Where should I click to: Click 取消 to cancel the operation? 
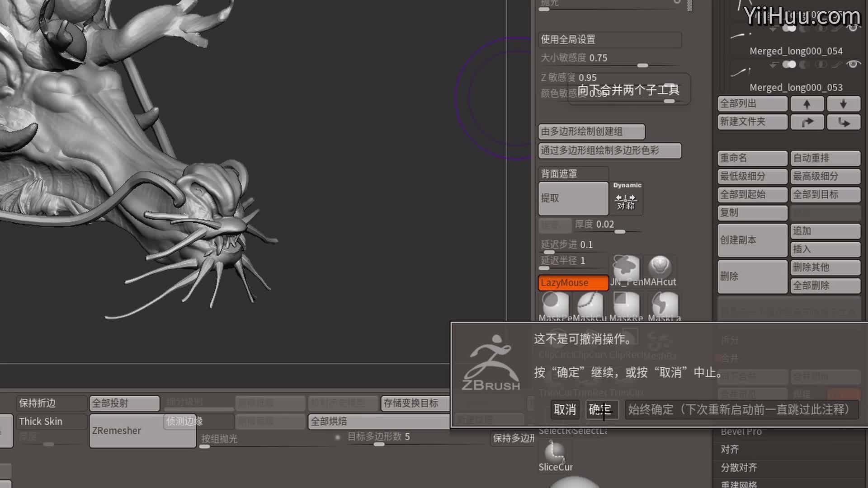(x=565, y=410)
